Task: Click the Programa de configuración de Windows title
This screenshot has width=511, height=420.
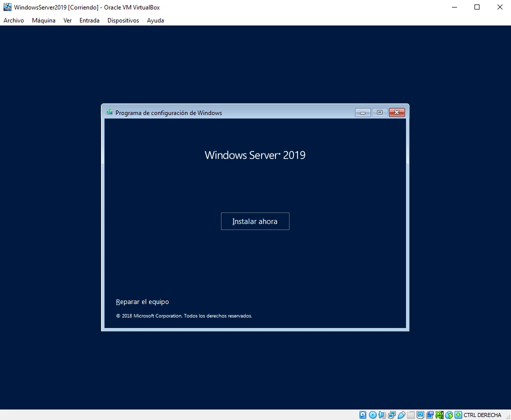Action: coord(168,112)
